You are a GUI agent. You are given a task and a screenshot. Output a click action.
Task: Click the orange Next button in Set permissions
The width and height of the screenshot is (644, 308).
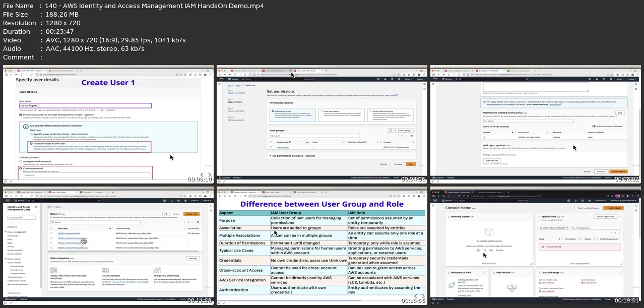411,164
